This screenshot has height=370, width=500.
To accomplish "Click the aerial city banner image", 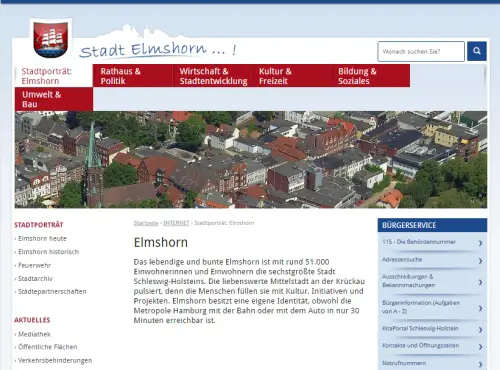I will tap(251, 159).
